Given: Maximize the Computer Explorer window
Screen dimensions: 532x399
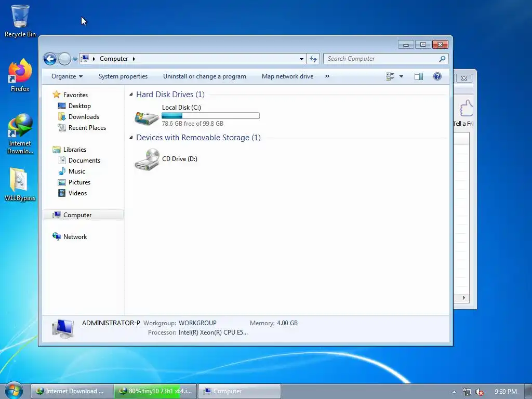Looking at the screenshot, I should [423, 45].
